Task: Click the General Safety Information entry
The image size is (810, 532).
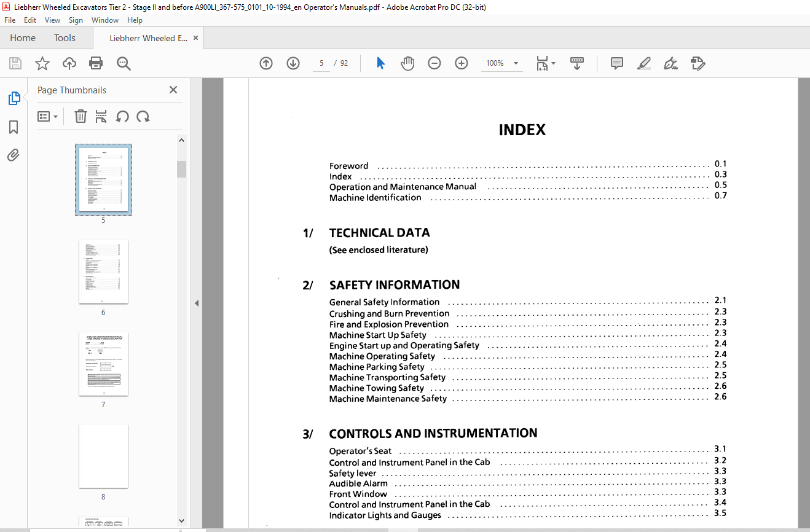Action: click(x=528, y=302)
